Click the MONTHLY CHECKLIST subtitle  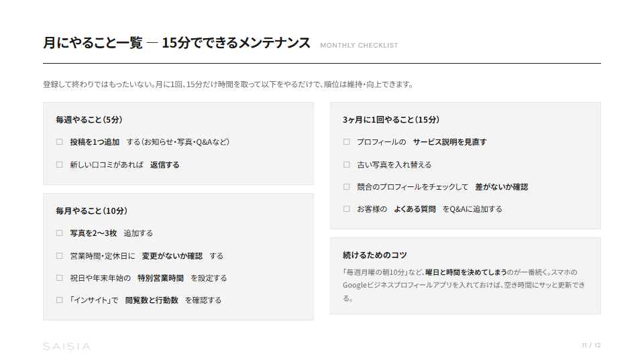pyautogui.click(x=359, y=45)
